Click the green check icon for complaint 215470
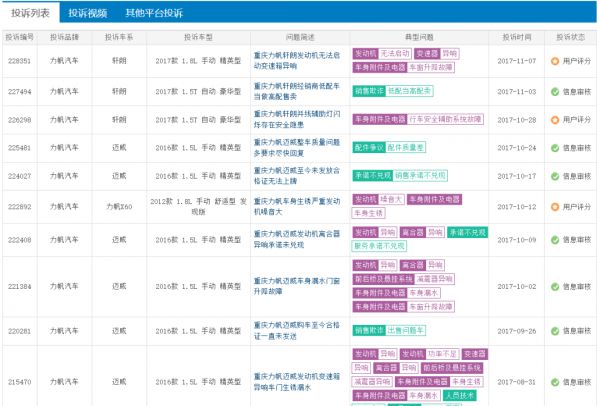The width and height of the screenshot is (600, 406). tap(554, 382)
